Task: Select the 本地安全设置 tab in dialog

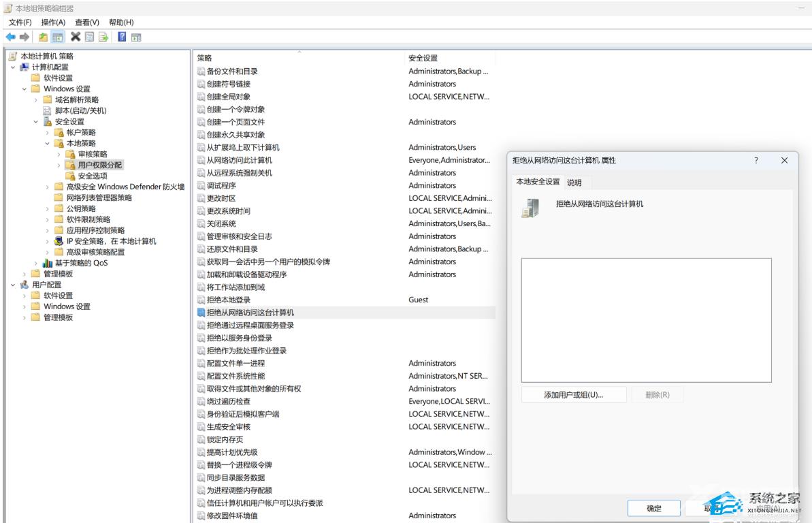Action: (538, 181)
